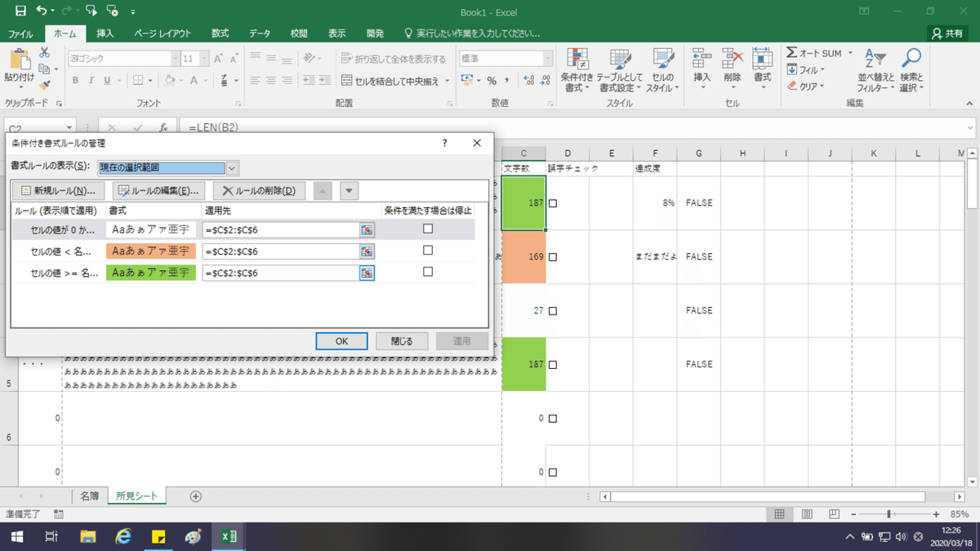Expand the 標準 number format dropdown
The height and width of the screenshot is (551, 980).
point(548,59)
